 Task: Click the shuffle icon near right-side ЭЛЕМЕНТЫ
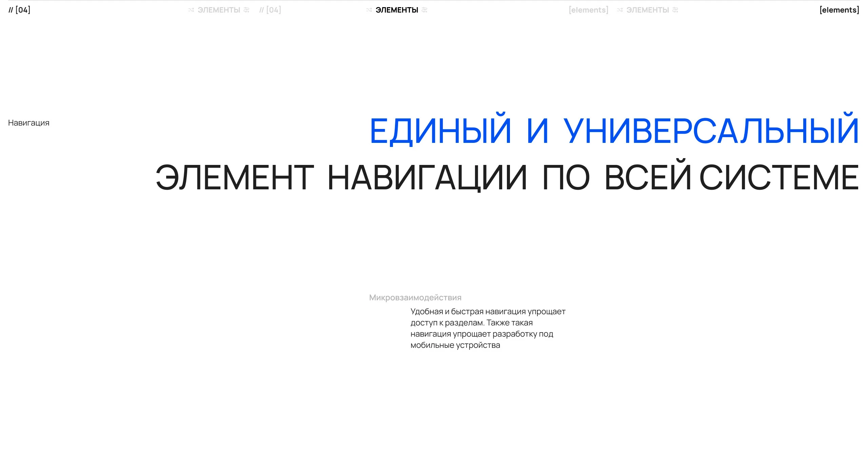point(620,10)
